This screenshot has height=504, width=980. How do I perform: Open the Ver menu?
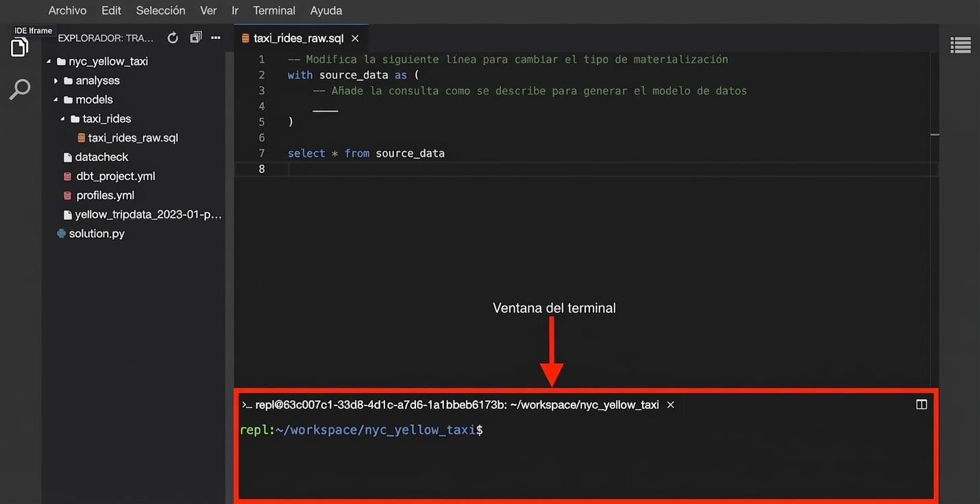(x=208, y=10)
